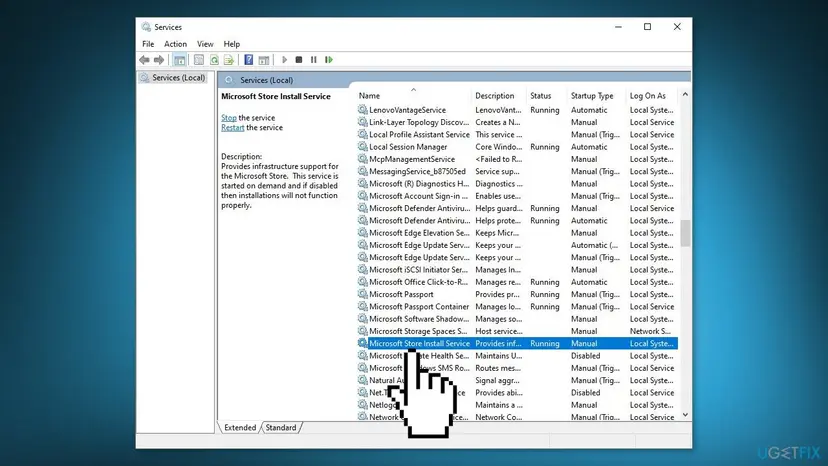Select MessagingService_b87505ed row
The image size is (828, 466).
(x=518, y=171)
